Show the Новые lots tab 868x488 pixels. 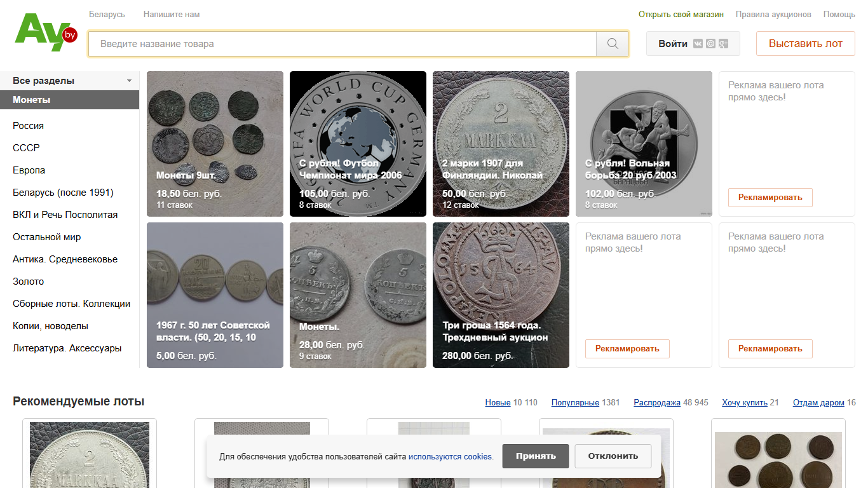click(x=498, y=403)
